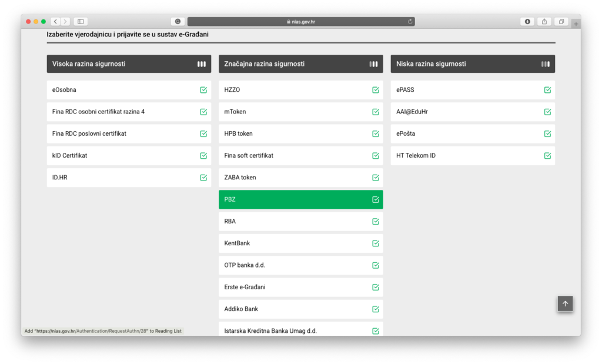602x364 pixels.
Task: Click the checkmark icon next to eOsobna
Action: (203, 90)
